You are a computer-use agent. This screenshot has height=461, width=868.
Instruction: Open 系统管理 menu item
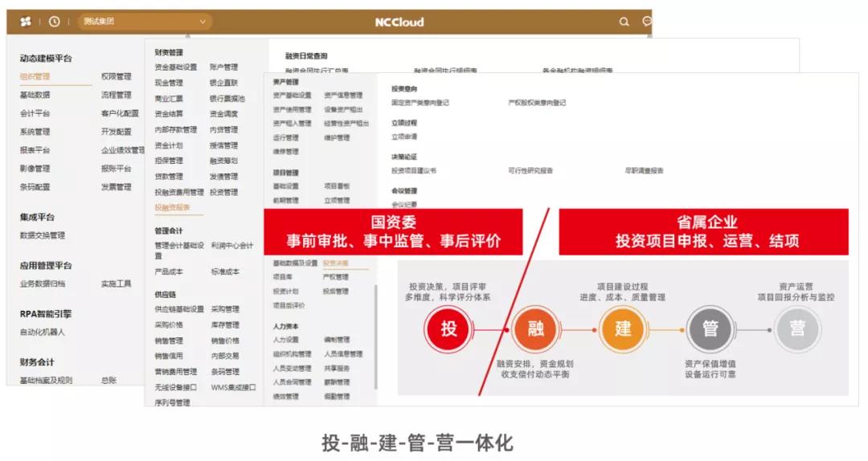[35, 132]
